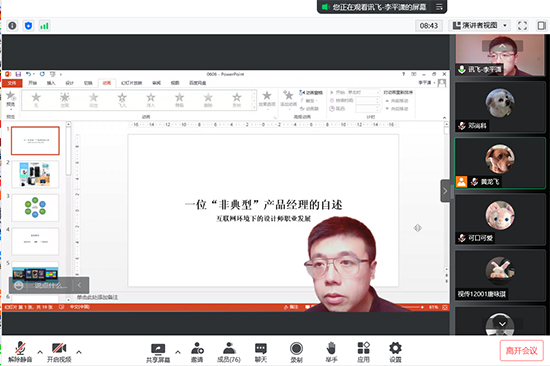Collapse participant panel with side arrow

445,191
